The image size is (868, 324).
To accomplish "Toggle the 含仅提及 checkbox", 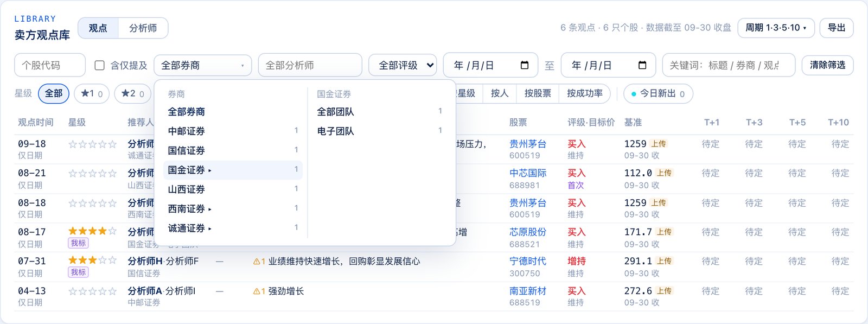I will click(100, 65).
